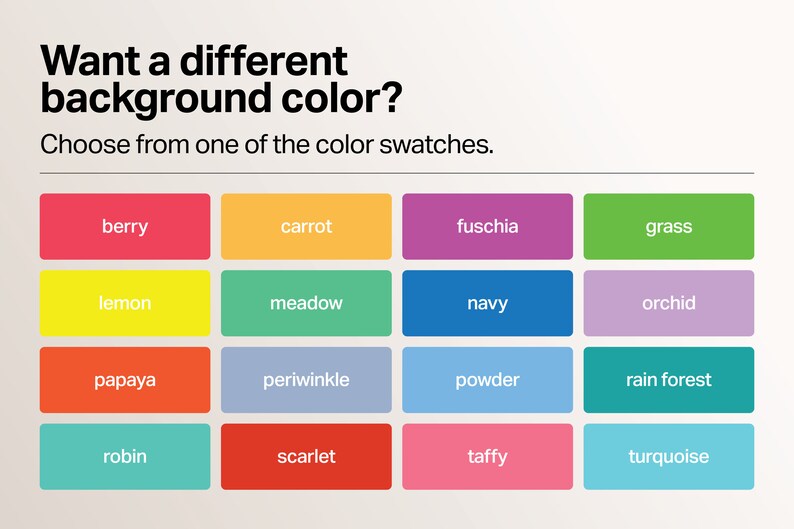Click the grass green swatch
This screenshot has height=529, width=794.
tap(668, 226)
